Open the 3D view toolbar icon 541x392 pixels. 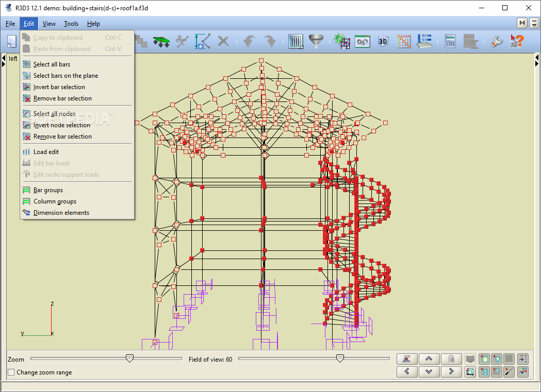(x=383, y=41)
